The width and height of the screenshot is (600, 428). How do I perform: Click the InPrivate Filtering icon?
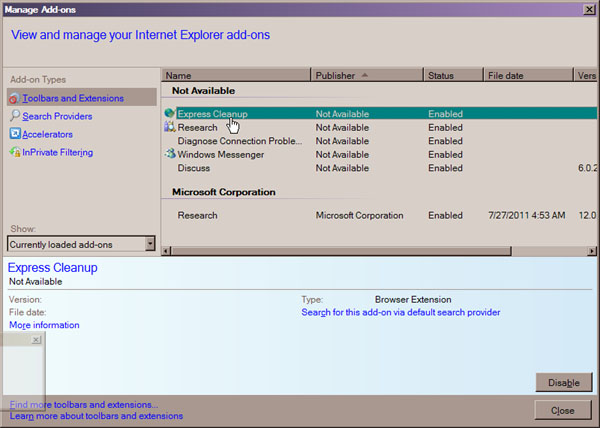[14, 152]
